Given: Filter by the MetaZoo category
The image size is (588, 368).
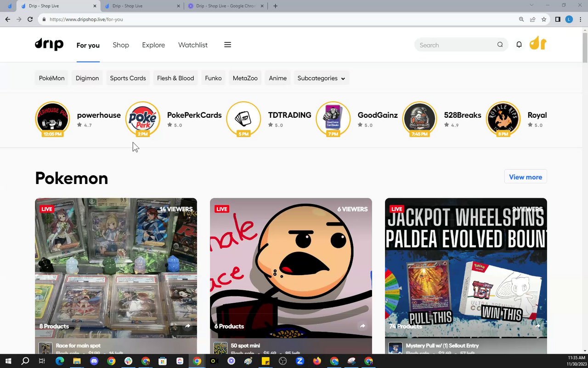Looking at the screenshot, I should (x=245, y=78).
